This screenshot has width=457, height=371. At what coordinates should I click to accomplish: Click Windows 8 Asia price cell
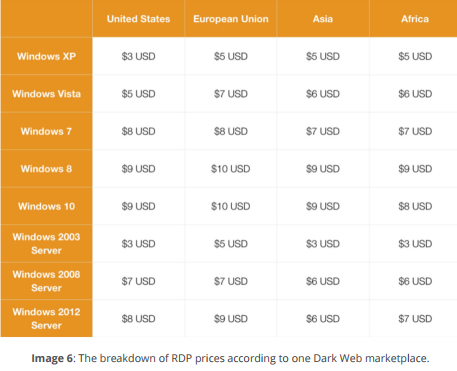click(x=323, y=169)
